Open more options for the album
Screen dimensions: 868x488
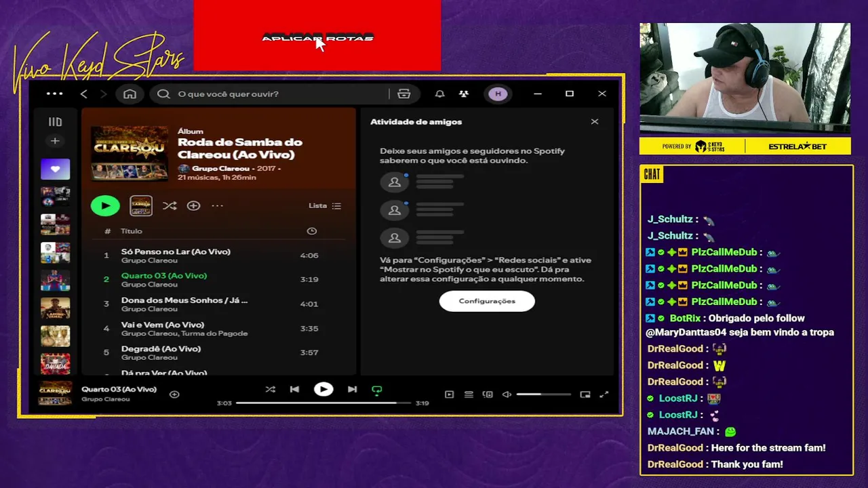tap(218, 206)
